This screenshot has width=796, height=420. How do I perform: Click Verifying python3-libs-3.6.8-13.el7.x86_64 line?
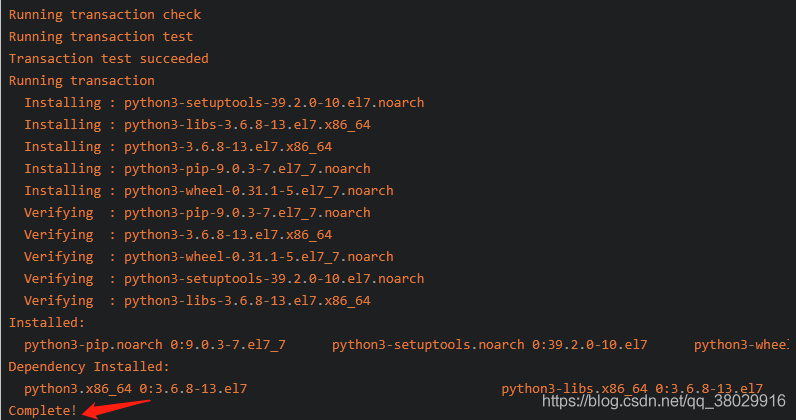[197, 301]
